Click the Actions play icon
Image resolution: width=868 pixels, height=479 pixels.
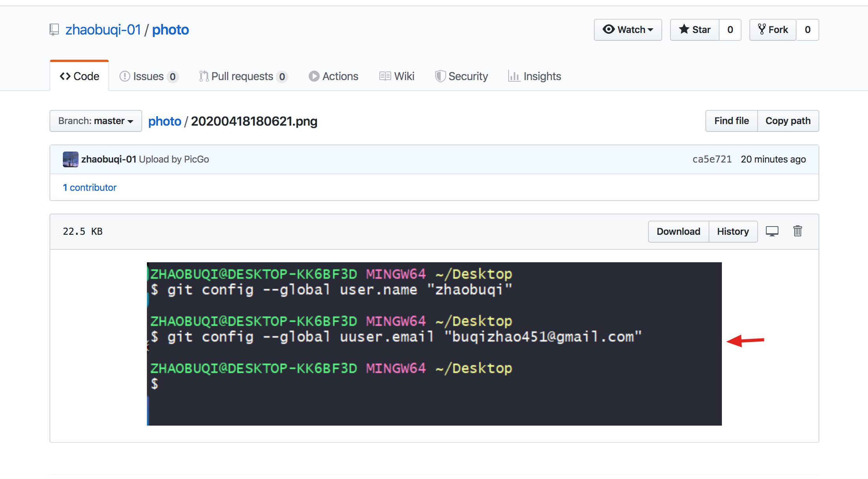click(314, 76)
